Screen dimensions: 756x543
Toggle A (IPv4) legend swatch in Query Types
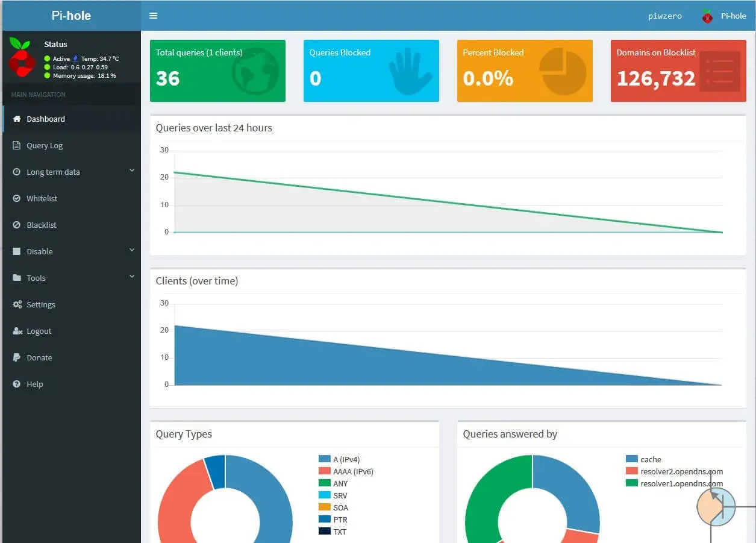point(325,459)
